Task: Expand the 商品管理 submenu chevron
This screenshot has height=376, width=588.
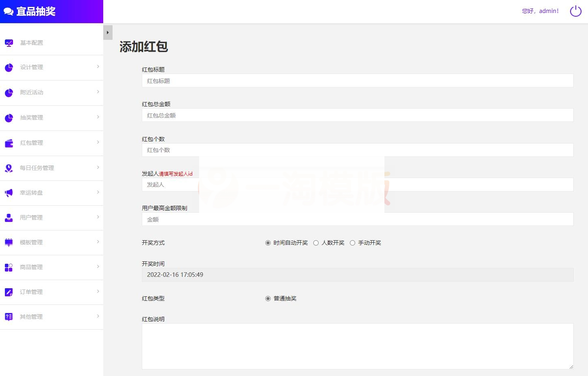Action: tap(98, 267)
